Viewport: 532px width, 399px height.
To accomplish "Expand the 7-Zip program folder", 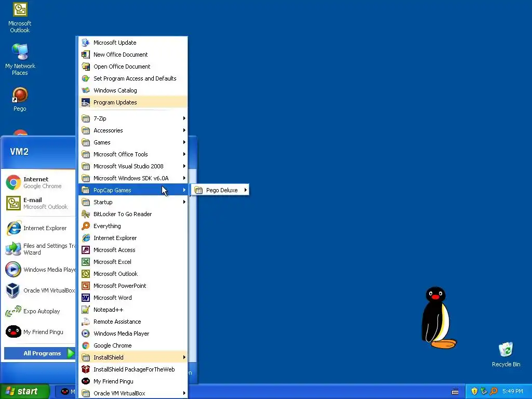I will tap(133, 118).
